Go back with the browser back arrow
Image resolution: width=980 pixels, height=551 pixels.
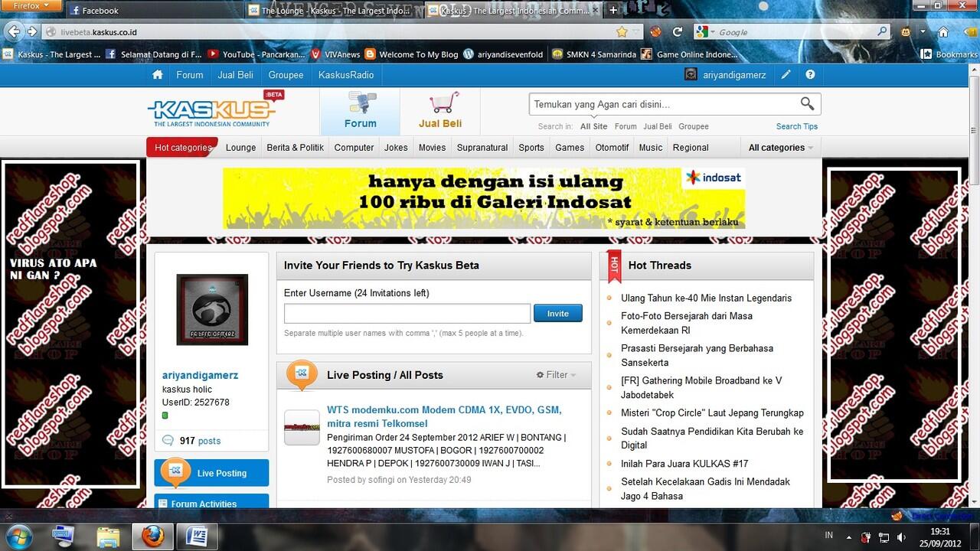coord(12,31)
